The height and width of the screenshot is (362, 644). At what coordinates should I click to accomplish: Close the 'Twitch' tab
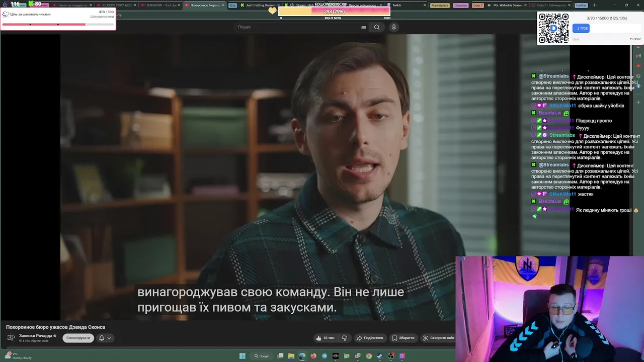tap(425, 5)
